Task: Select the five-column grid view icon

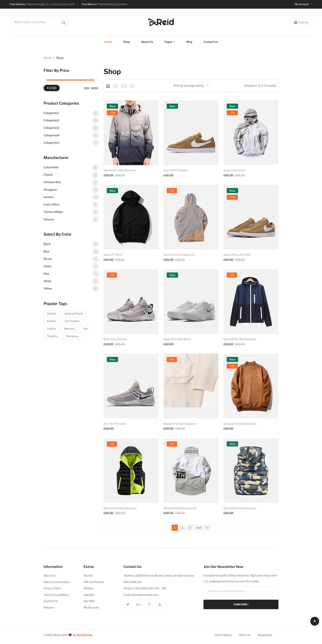Action: coord(124,86)
